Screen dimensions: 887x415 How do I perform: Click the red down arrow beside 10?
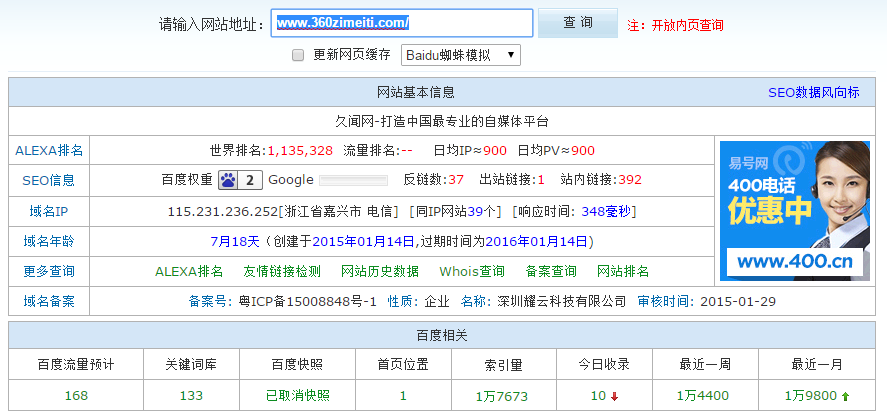[x=614, y=397]
